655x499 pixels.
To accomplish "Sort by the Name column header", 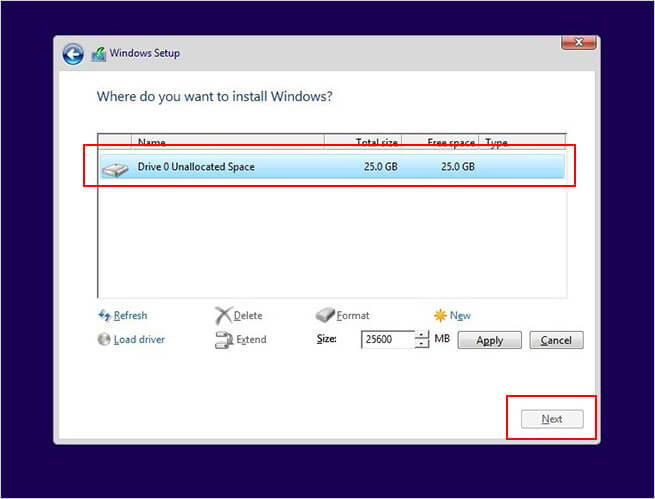I will [228, 142].
